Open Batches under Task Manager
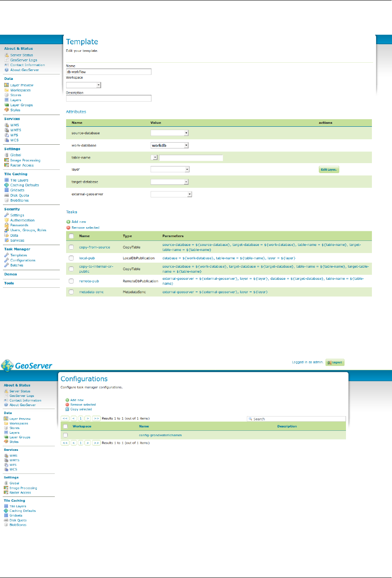The width and height of the screenshot is (392, 578). pyautogui.click(x=17, y=265)
